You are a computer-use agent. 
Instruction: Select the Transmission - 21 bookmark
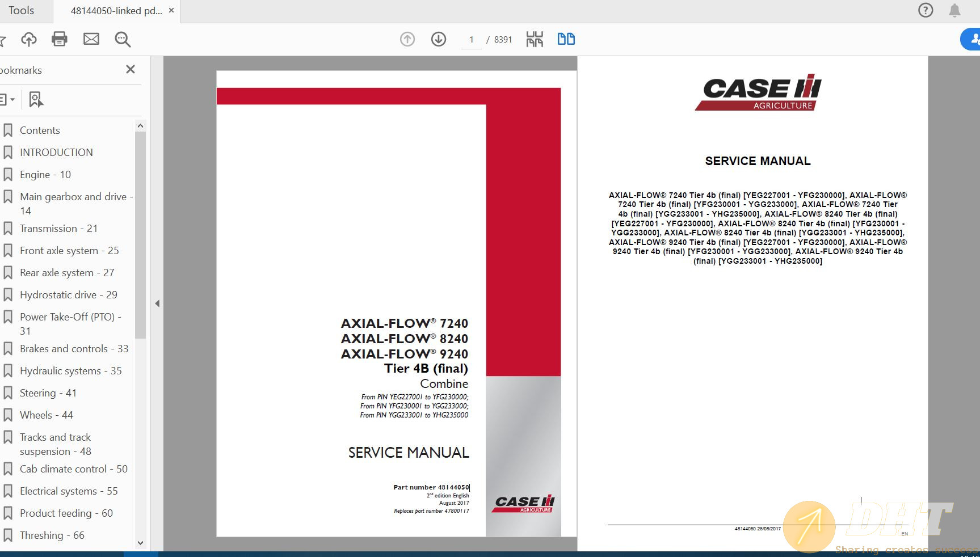[x=58, y=229]
